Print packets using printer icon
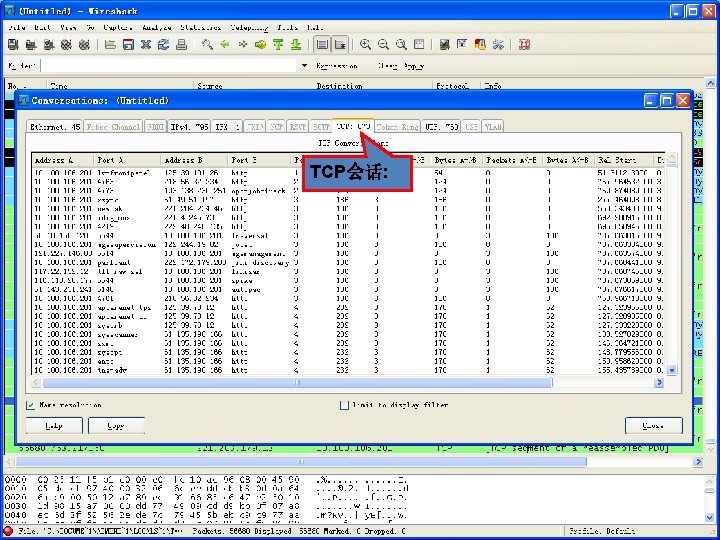The height and width of the screenshot is (540, 720). pos(181,45)
